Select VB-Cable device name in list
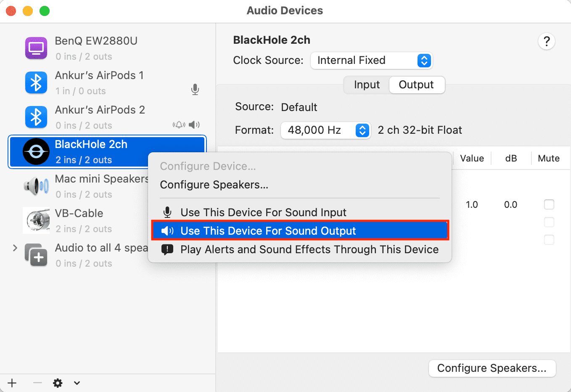571x392 pixels. (x=79, y=213)
